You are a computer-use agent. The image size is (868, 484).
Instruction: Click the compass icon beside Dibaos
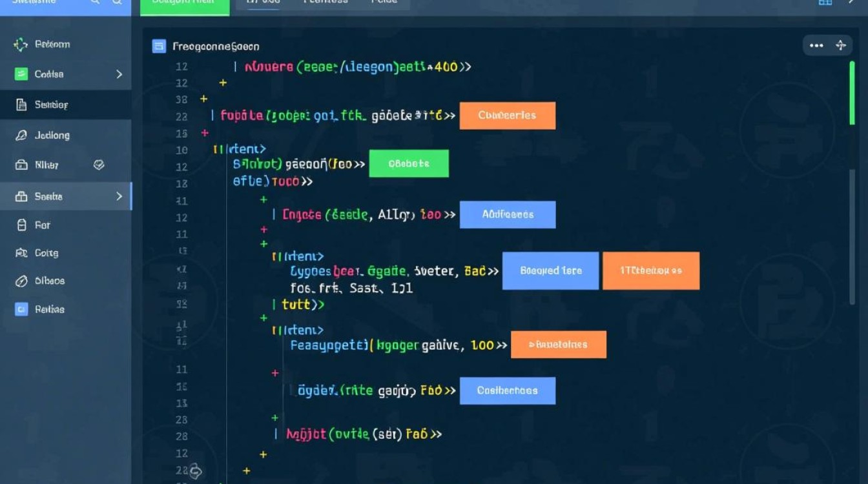tap(21, 281)
